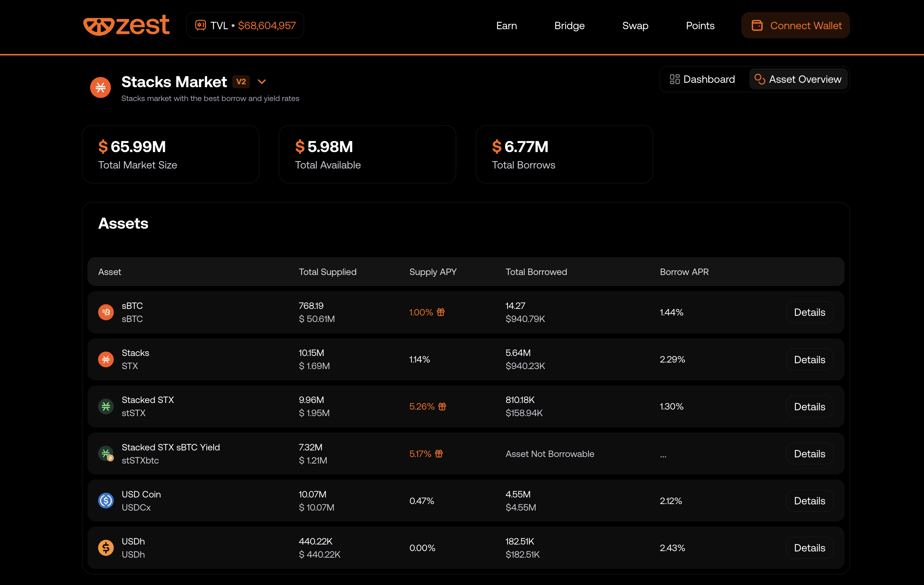Click the Total Available card

pyautogui.click(x=367, y=154)
